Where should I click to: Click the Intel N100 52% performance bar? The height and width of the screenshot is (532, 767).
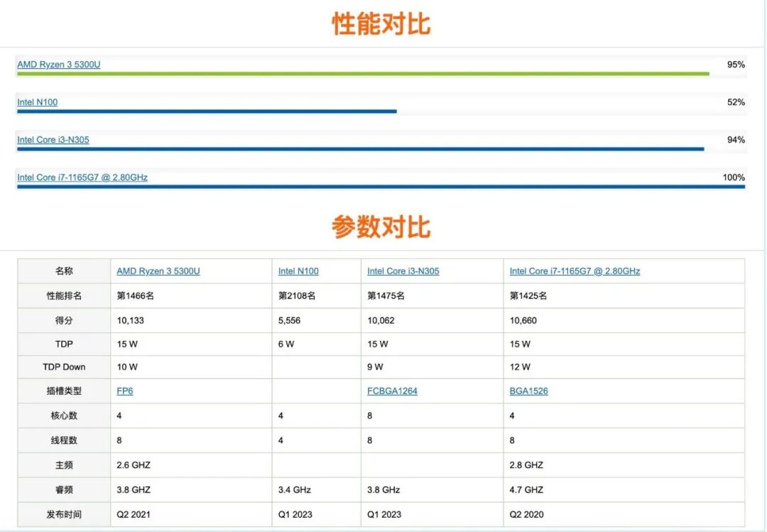207,112
